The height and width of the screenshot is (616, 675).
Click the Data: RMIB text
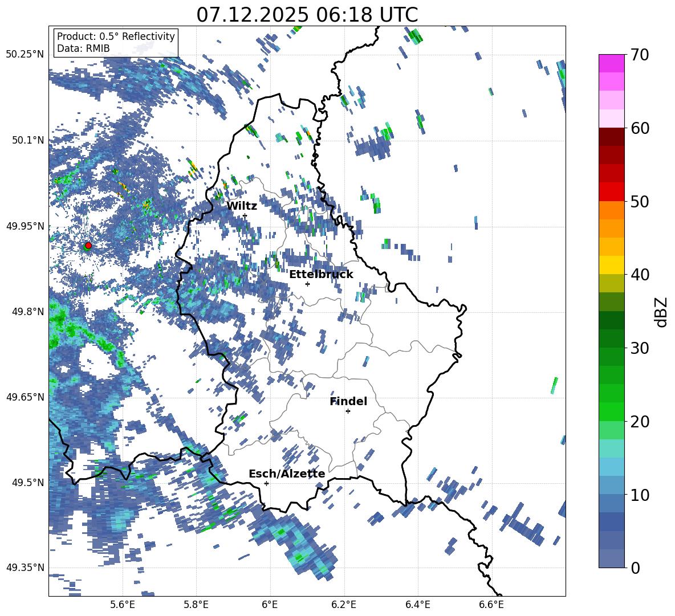(83, 48)
